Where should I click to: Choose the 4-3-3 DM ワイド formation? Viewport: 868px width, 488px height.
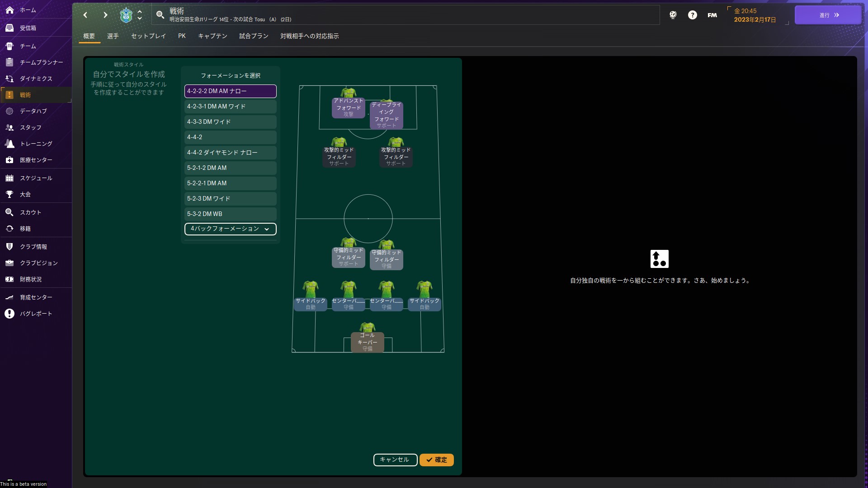click(x=230, y=122)
